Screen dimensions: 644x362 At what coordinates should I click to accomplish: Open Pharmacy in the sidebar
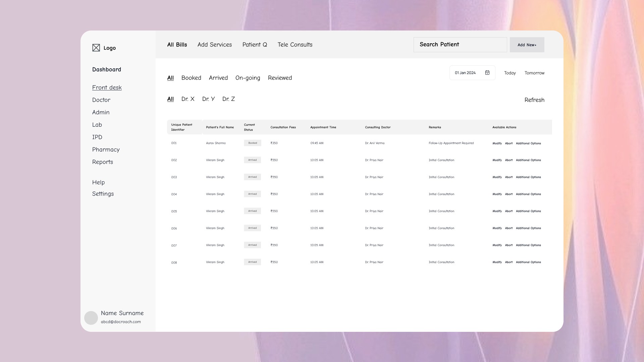(106, 149)
